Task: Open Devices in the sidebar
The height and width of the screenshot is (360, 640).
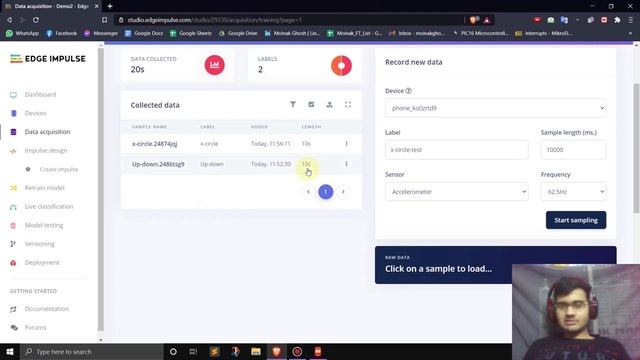Action: pos(28,113)
